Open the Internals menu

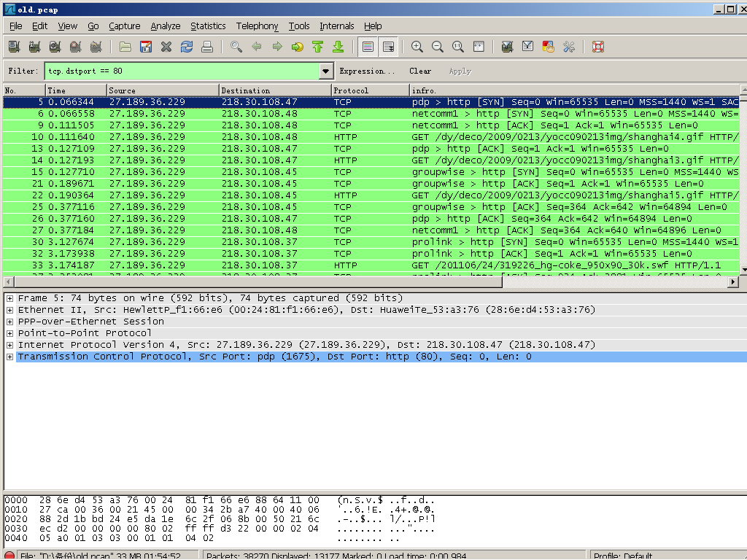(336, 26)
